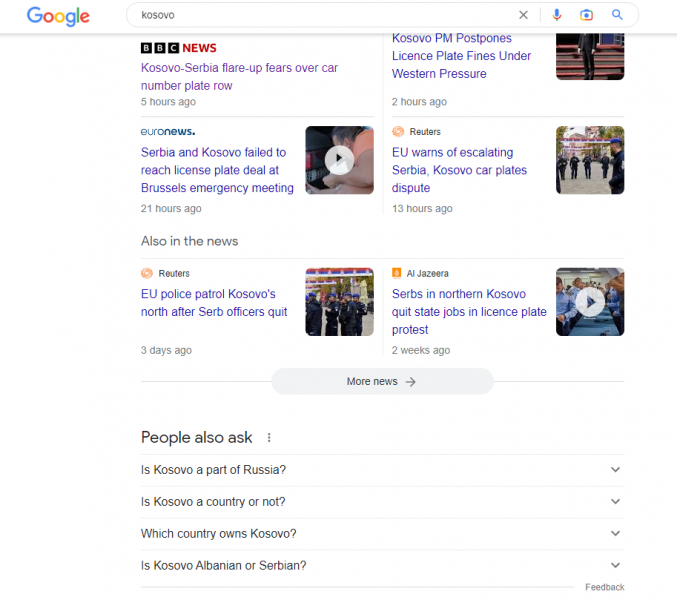The width and height of the screenshot is (677, 600).
Task: Click the More news button
Action: tap(382, 382)
